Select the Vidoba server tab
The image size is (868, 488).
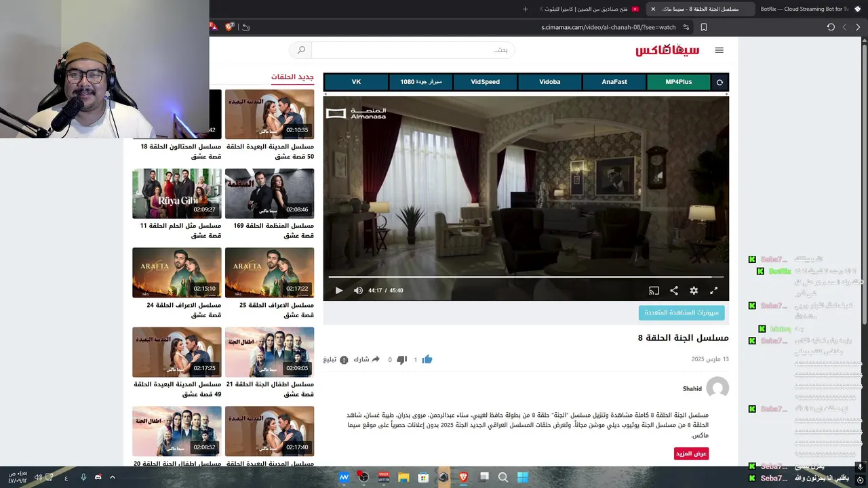pos(550,82)
